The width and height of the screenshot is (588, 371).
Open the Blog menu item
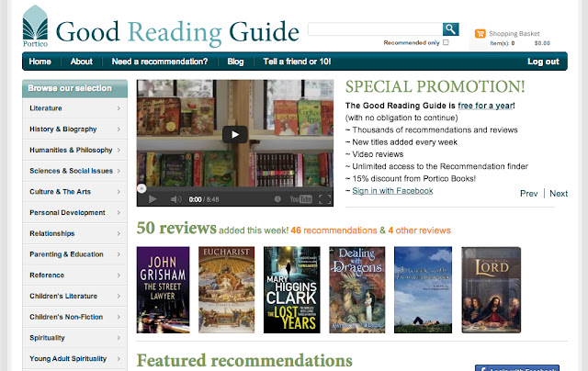(235, 62)
